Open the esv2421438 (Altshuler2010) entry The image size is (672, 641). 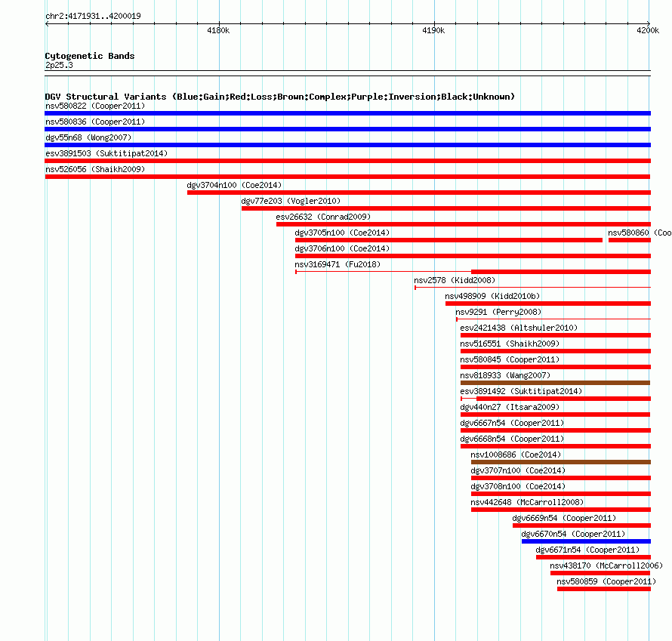click(519, 328)
